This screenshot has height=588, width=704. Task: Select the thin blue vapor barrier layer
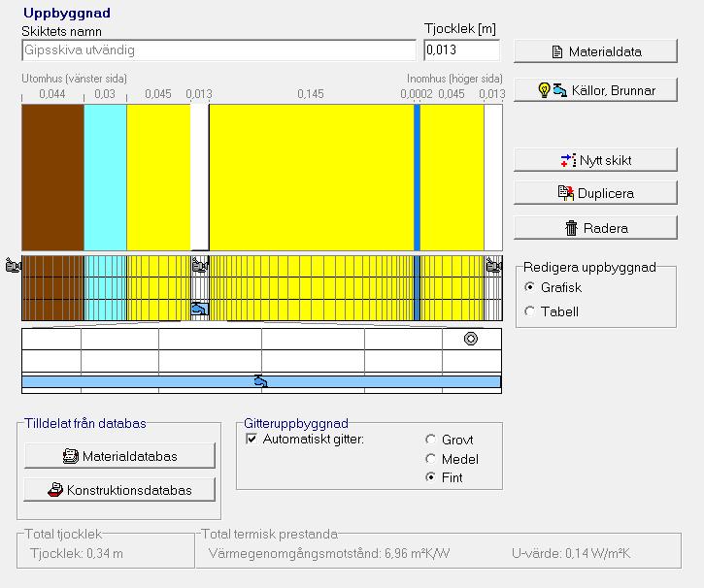click(418, 178)
